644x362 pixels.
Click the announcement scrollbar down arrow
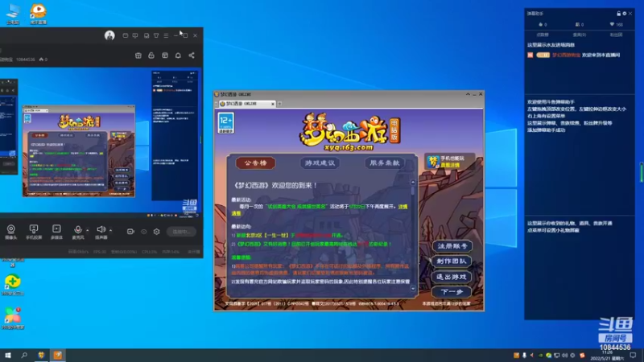pyautogui.click(x=413, y=289)
